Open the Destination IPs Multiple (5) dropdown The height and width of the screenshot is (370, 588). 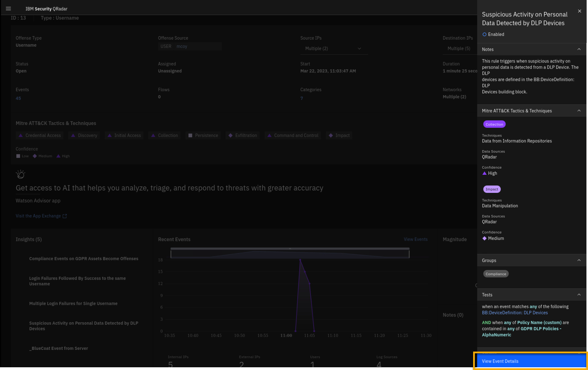click(x=459, y=48)
